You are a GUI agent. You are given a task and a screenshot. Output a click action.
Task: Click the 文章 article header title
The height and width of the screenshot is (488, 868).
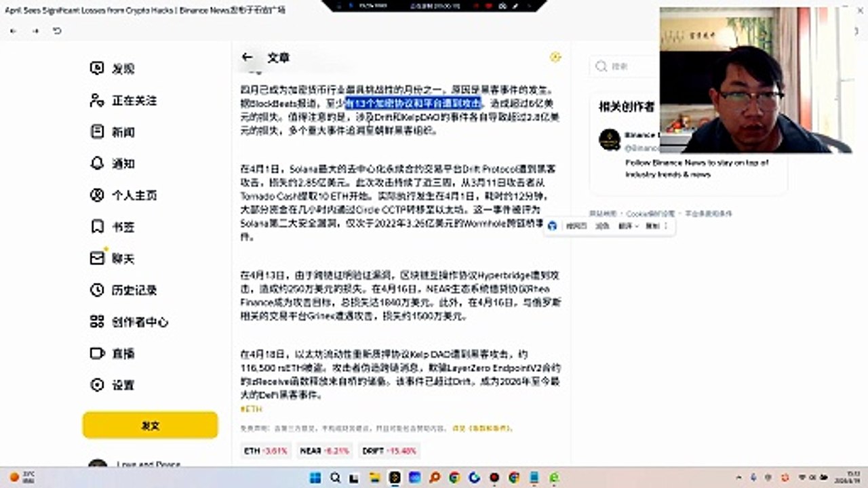click(279, 58)
